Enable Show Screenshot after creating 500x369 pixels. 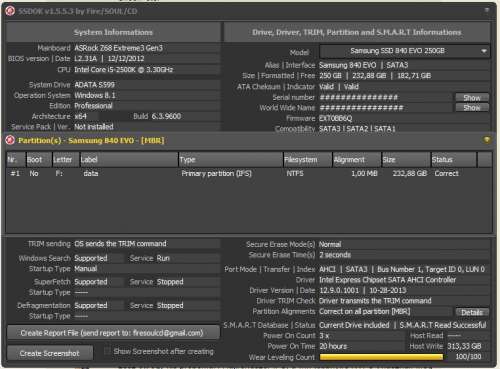tap(107, 351)
